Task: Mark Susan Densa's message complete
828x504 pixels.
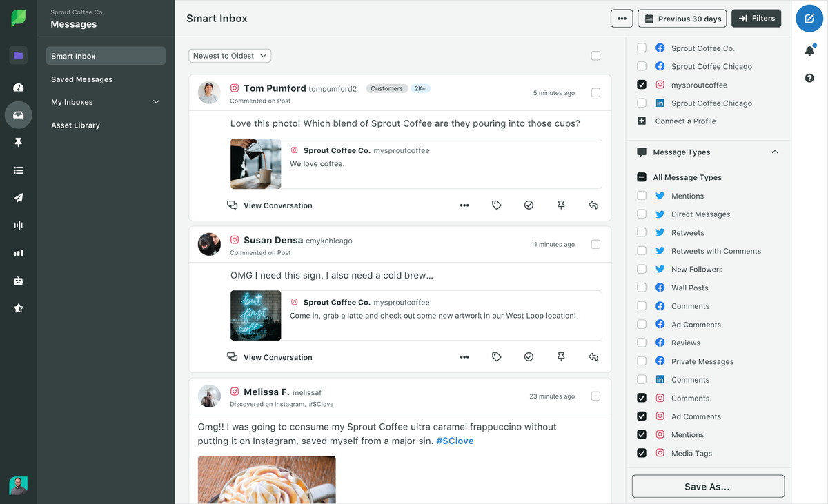Action: [x=529, y=357]
